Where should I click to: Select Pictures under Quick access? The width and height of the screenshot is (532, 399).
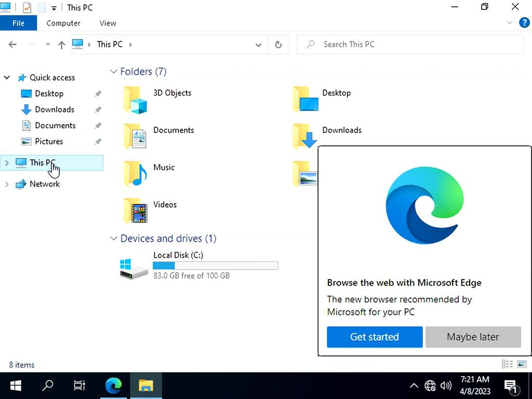(x=49, y=141)
